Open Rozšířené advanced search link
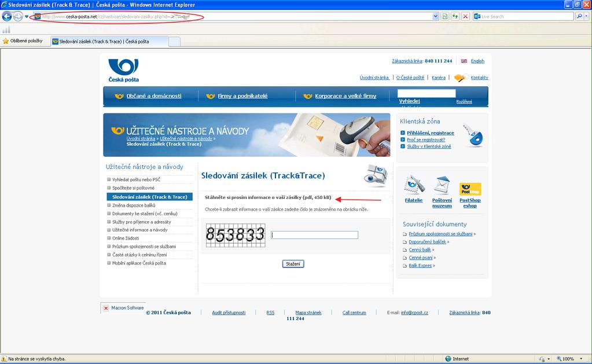The height and width of the screenshot is (364, 592). [464, 102]
